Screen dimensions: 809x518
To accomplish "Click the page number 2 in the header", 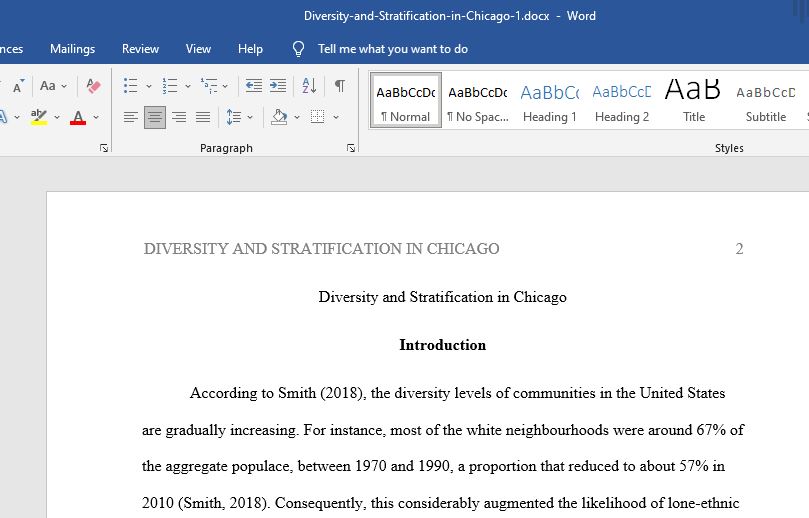I will pyautogui.click(x=739, y=249).
